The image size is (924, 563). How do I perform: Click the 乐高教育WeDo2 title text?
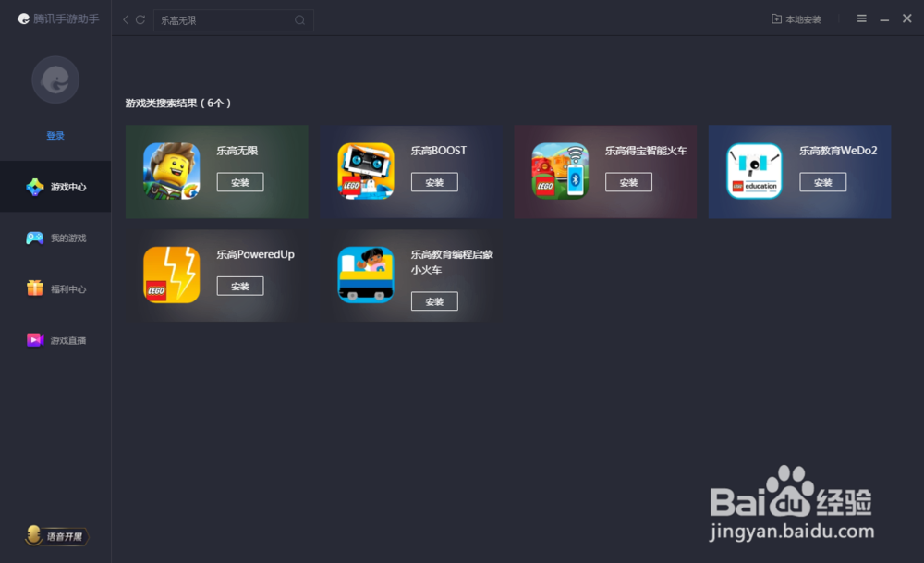coord(838,151)
